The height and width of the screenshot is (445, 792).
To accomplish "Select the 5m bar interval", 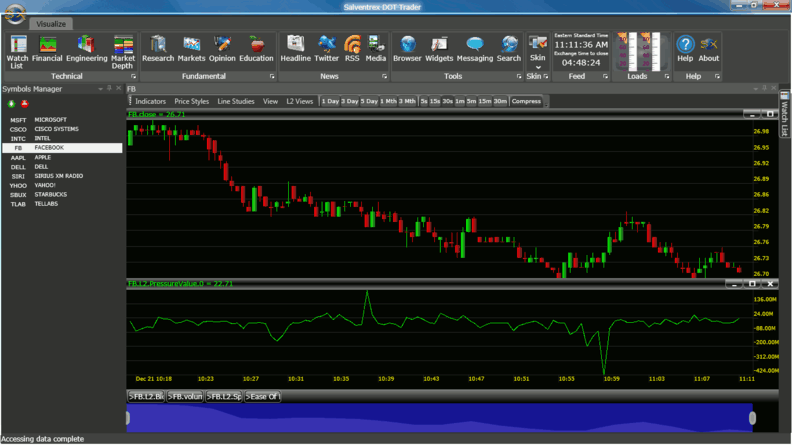I will pos(471,102).
